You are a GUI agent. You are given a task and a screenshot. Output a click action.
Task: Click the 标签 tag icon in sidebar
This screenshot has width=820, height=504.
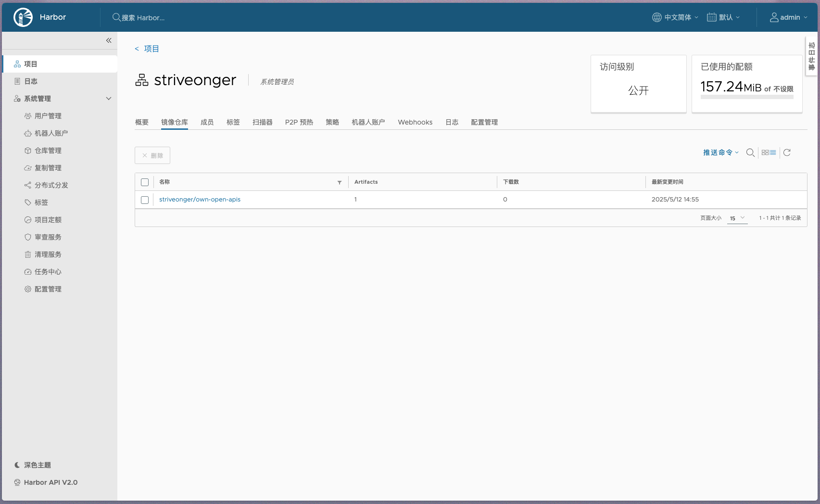point(28,202)
